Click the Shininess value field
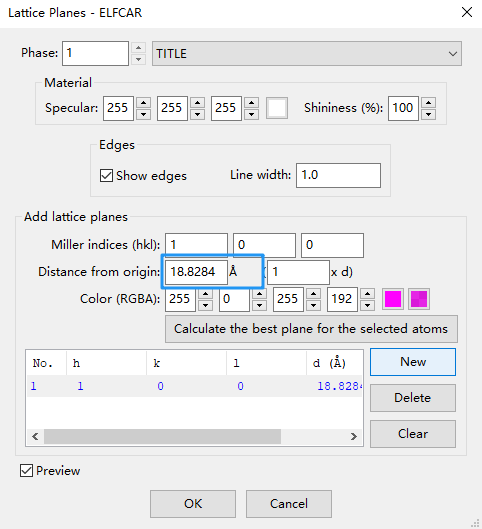This screenshot has width=482, height=529. click(403, 108)
